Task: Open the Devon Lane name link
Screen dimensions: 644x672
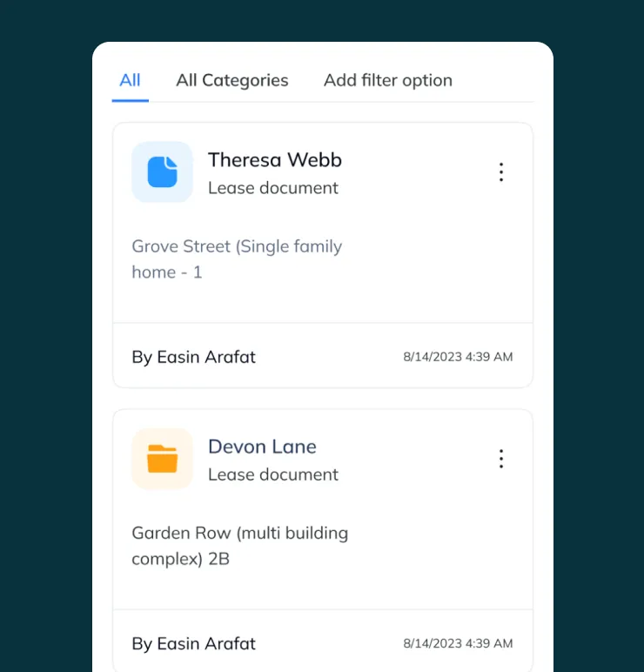Action: [x=262, y=447]
